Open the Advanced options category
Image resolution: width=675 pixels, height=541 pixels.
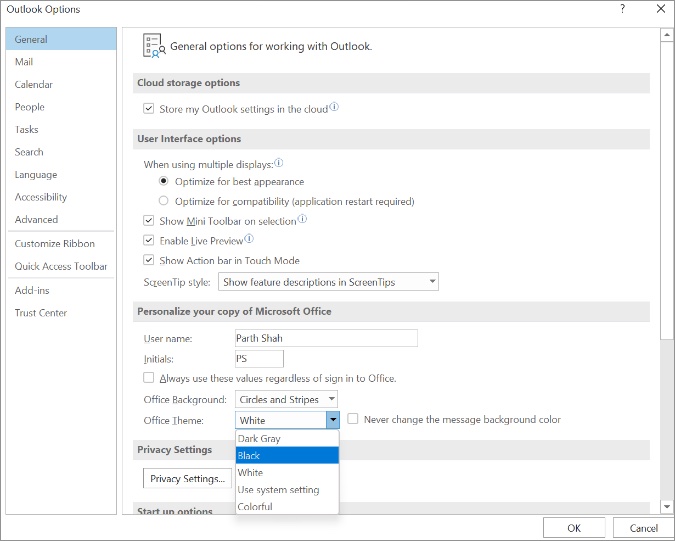pyautogui.click(x=61, y=219)
